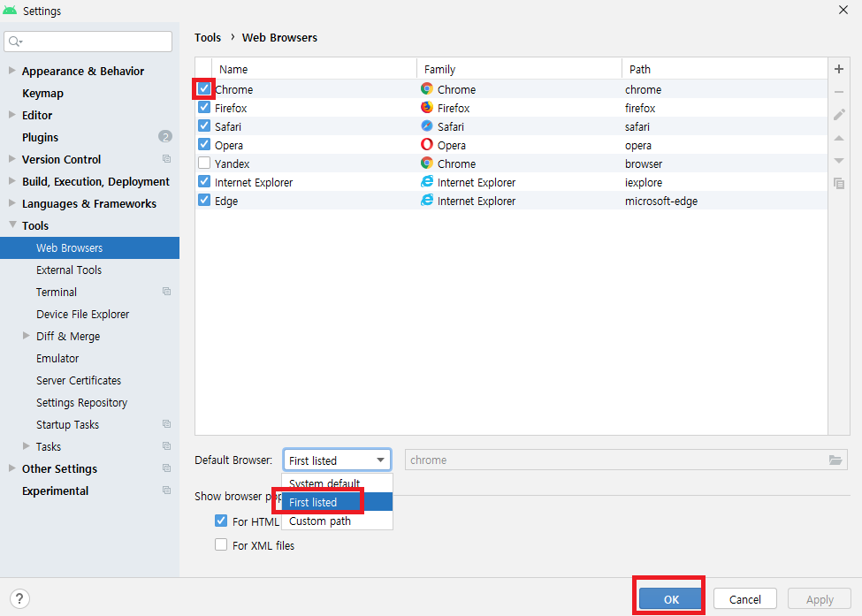862x616 pixels.
Task: Toggle the Internet Explorer checkbox
Action: coord(204,181)
